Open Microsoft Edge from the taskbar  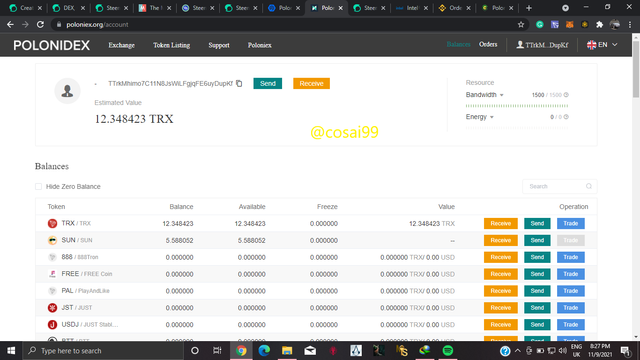[x=264, y=351]
